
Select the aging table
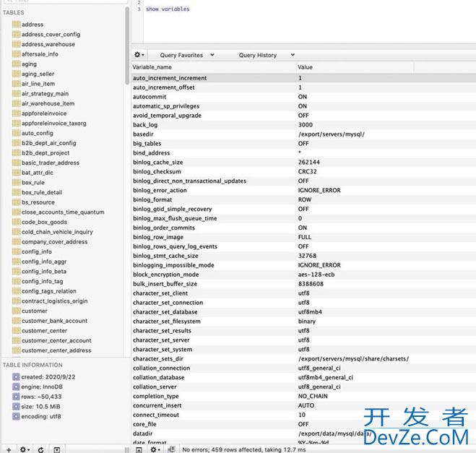29,64
